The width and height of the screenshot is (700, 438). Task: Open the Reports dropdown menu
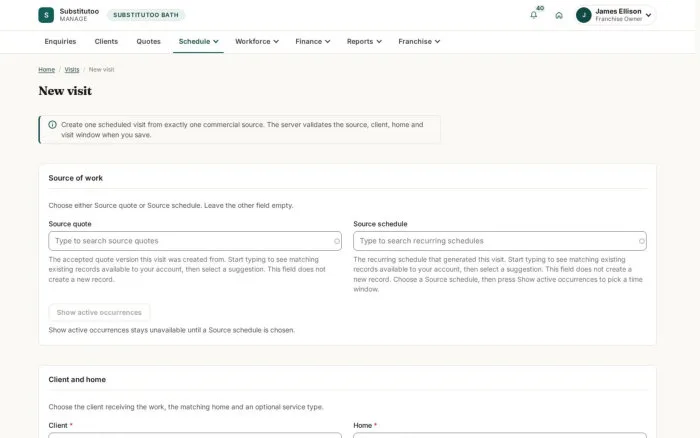[364, 42]
